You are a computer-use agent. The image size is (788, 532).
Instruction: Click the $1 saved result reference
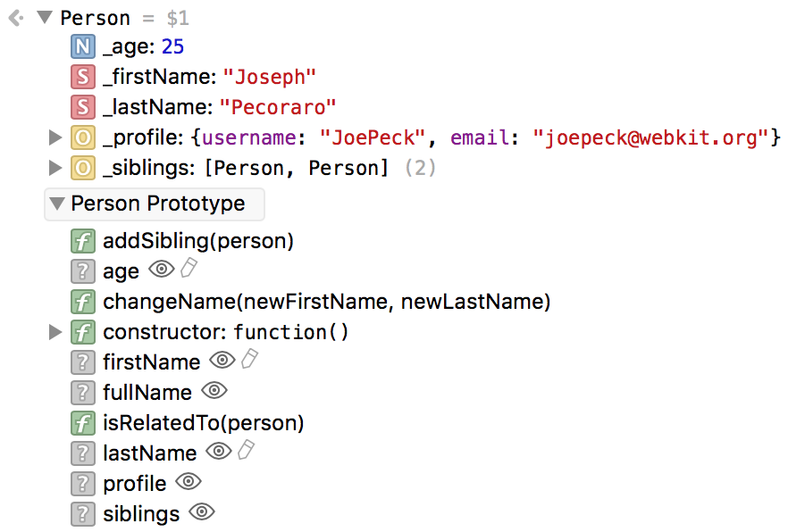[178, 19]
